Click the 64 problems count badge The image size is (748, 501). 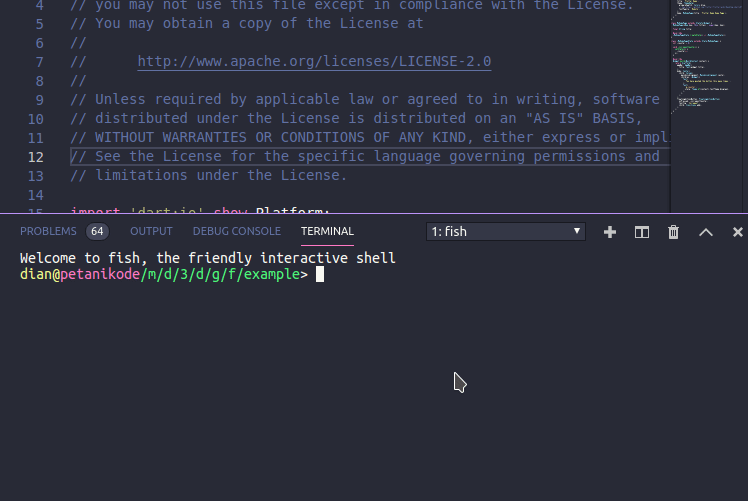(x=97, y=231)
